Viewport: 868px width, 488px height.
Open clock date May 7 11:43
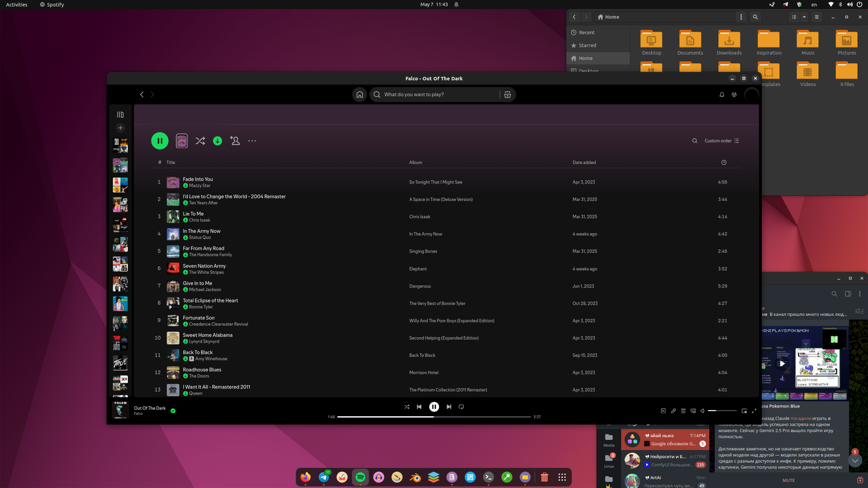[434, 5]
